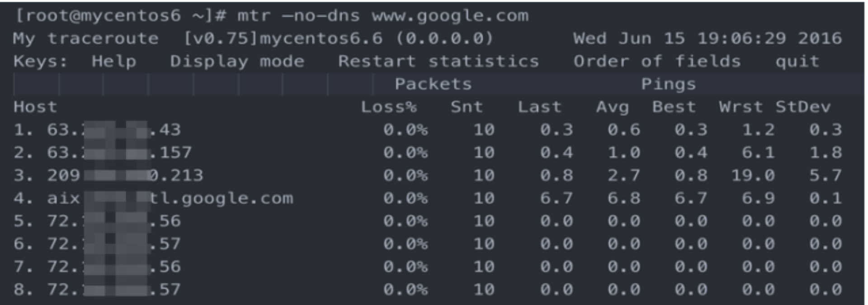Click the Help key option

[113, 61]
